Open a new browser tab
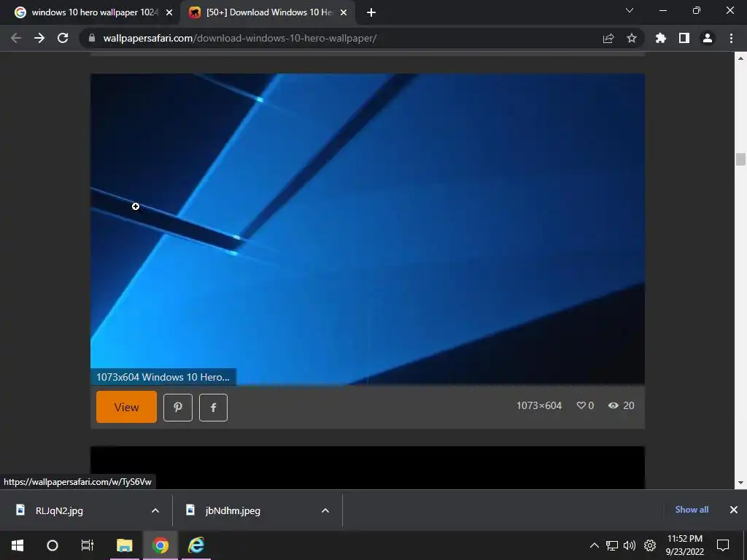This screenshot has width=747, height=560. (x=371, y=12)
